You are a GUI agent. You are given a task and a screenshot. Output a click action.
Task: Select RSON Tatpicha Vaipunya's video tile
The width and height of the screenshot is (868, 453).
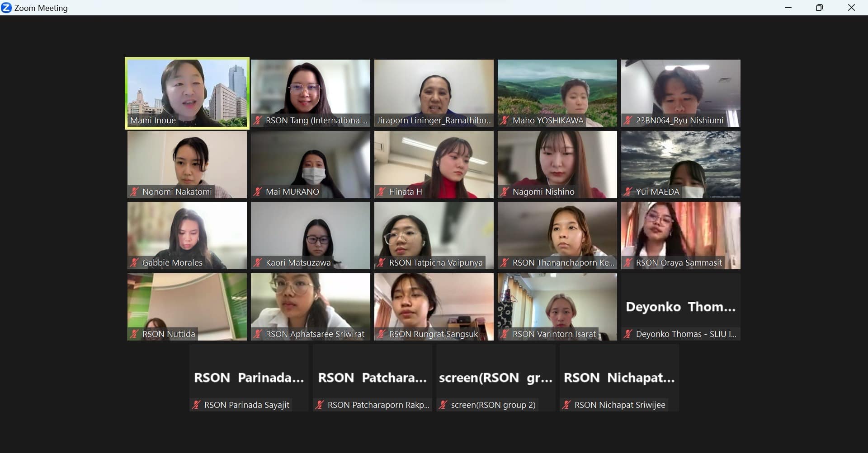point(434,235)
